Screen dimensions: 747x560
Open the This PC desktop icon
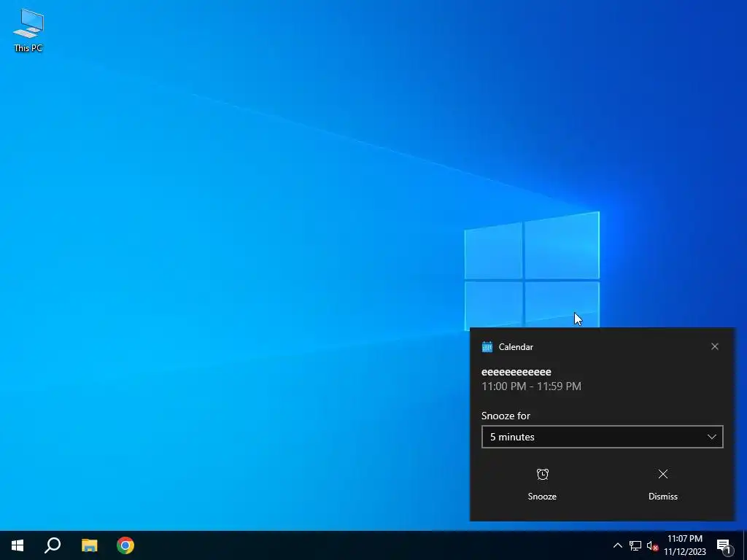point(28,30)
